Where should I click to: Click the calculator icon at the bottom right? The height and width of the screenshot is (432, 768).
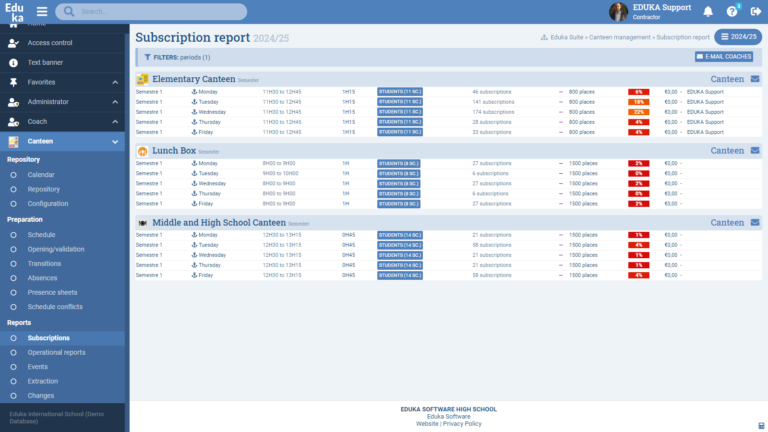(x=761, y=425)
